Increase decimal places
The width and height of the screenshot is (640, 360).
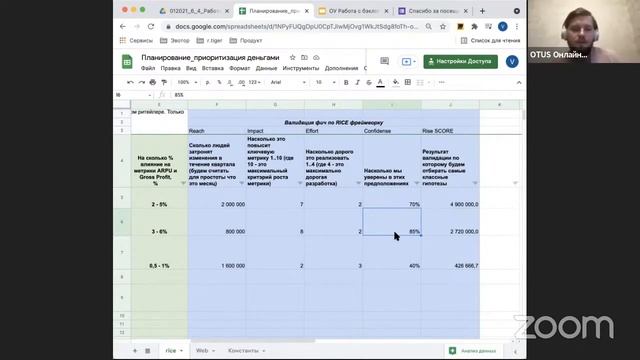click(x=241, y=82)
